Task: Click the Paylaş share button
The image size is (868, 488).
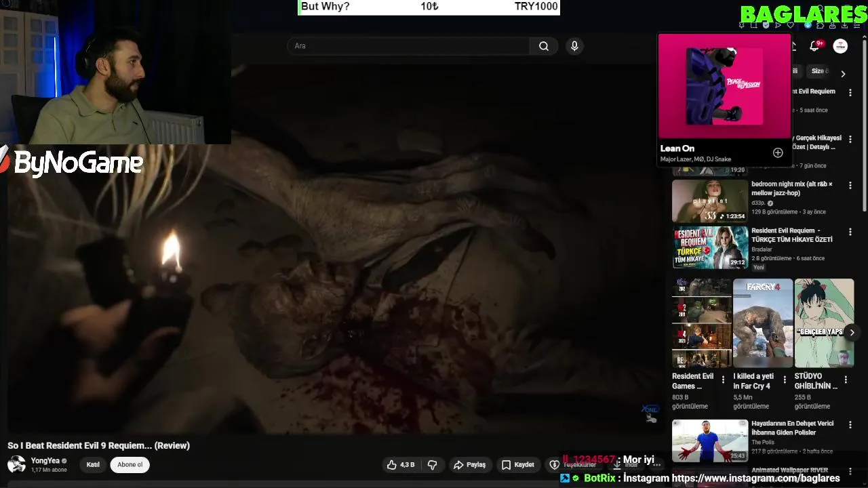Action: point(470,465)
